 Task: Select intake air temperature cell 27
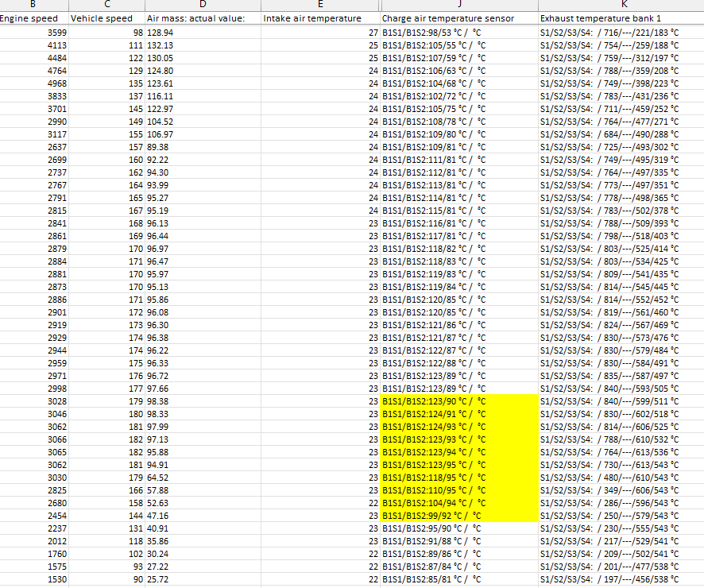320,33
